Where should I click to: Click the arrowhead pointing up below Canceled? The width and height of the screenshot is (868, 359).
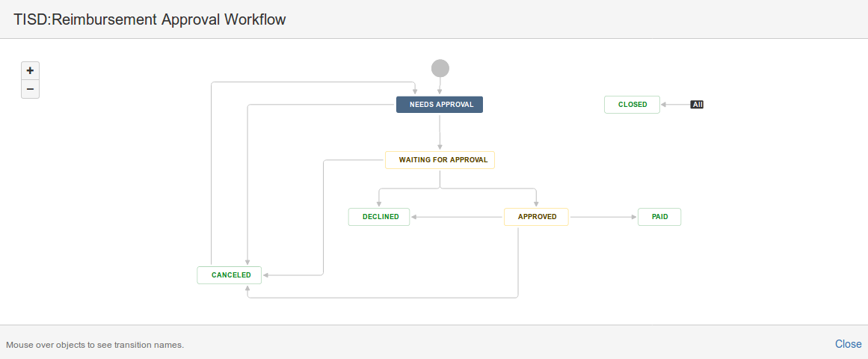(247, 288)
